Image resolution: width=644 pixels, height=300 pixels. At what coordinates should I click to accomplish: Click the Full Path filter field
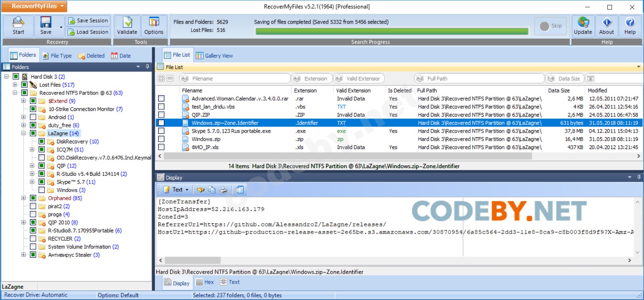coord(479,79)
